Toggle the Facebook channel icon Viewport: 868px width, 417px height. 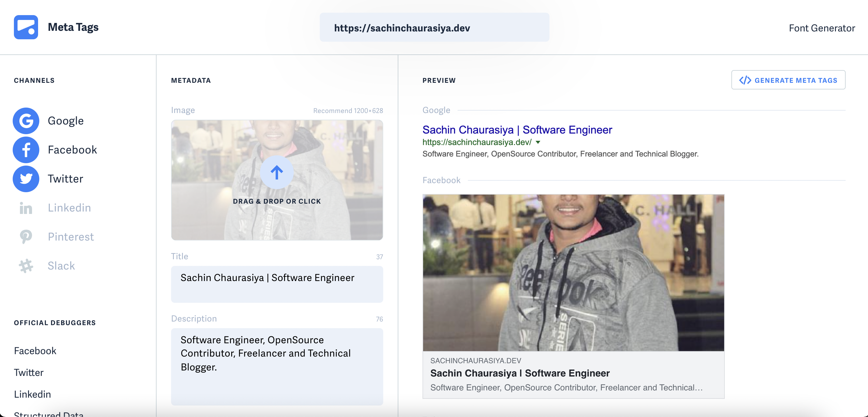click(26, 150)
